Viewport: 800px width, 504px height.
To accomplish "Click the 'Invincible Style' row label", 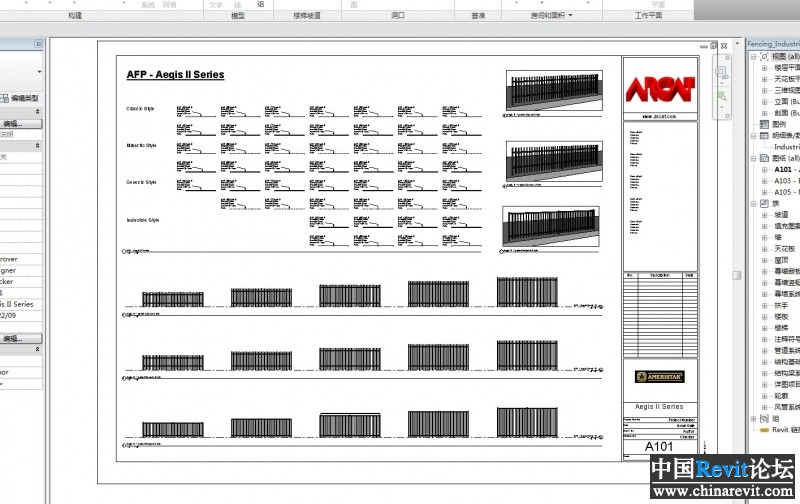I will pyautogui.click(x=143, y=220).
